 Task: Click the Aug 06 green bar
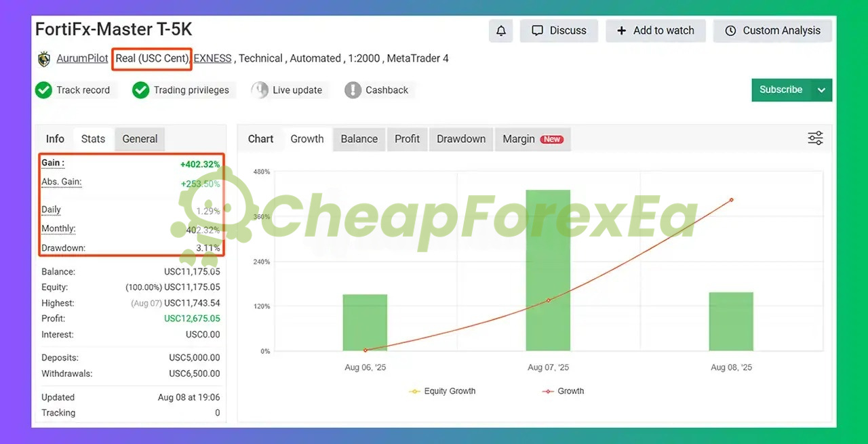365,322
